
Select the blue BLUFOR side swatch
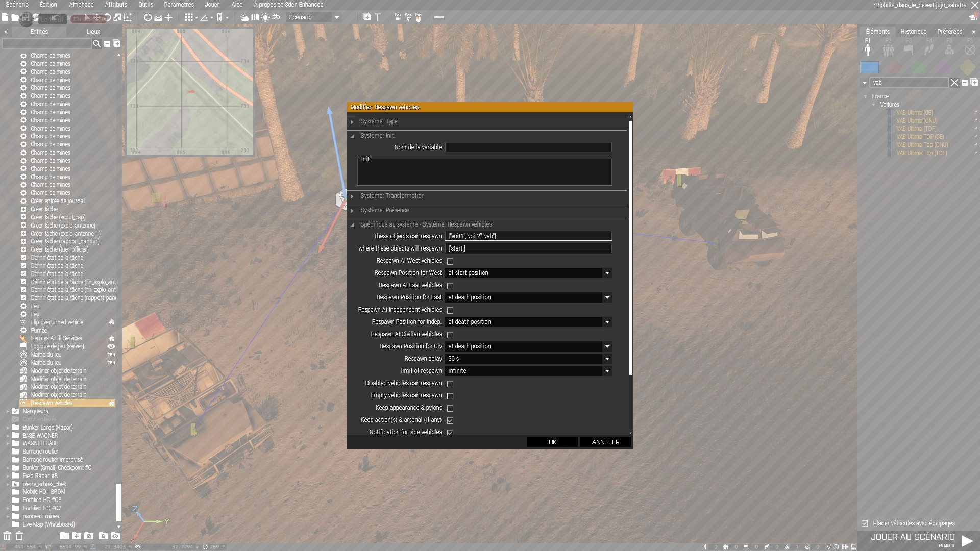pyautogui.click(x=870, y=67)
